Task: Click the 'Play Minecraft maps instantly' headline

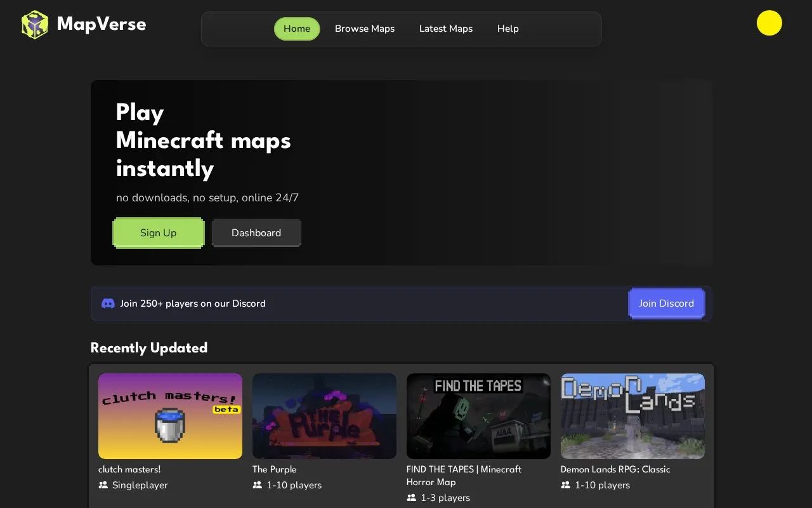Action: [204, 140]
